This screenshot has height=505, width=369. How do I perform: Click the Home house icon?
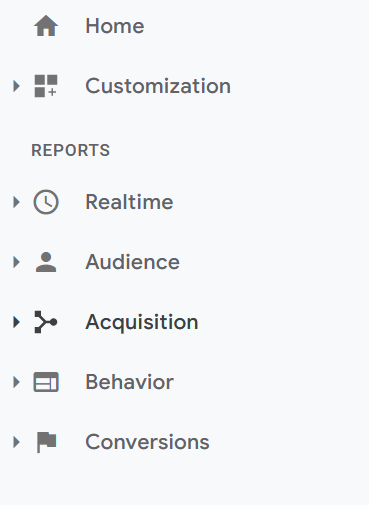point(46,26)
